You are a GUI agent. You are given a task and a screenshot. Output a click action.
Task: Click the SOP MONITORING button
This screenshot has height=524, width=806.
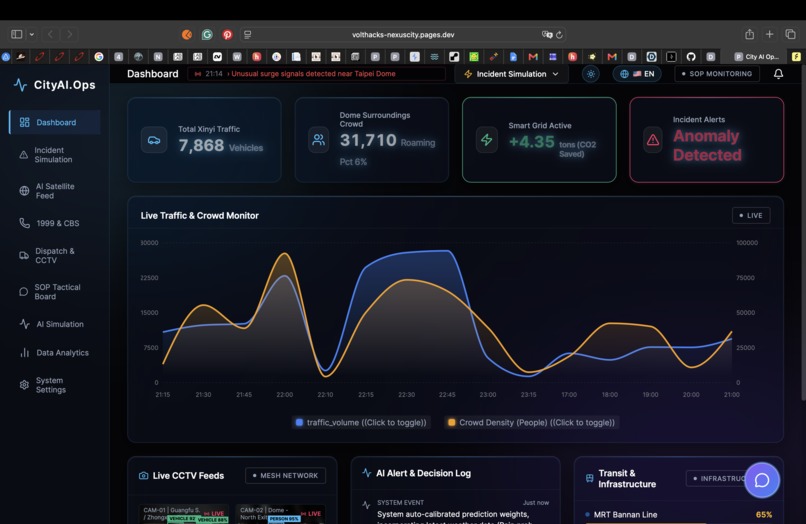717,74
